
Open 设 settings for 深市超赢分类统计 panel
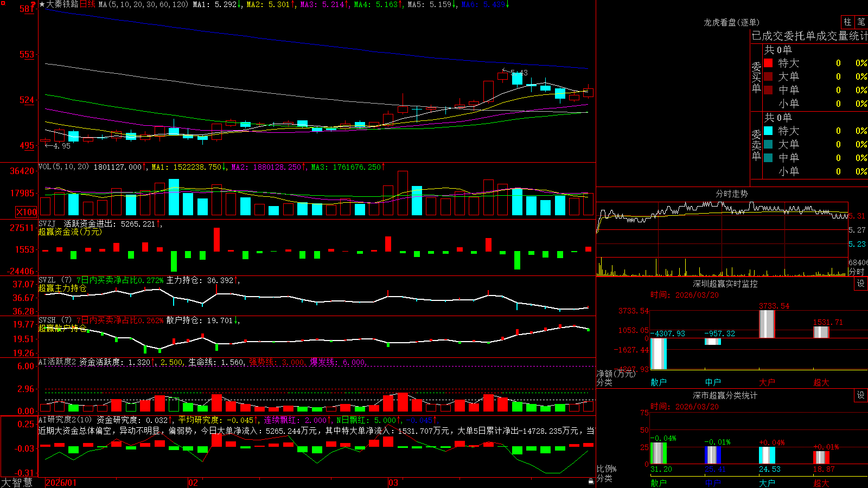click(x=861, y=395)
